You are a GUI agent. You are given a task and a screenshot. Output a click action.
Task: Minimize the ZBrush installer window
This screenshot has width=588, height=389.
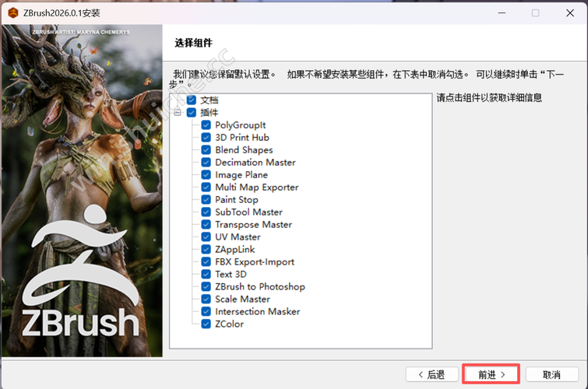point(502,13)
